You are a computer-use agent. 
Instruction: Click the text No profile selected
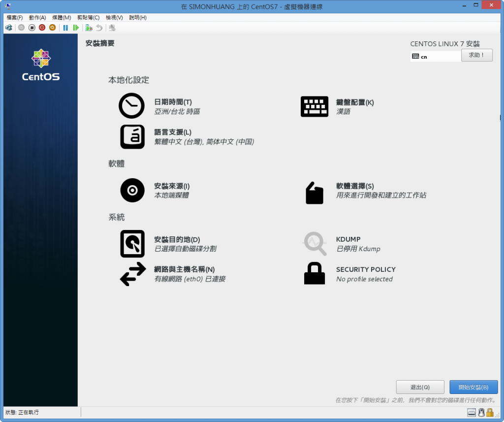point(364,279)
